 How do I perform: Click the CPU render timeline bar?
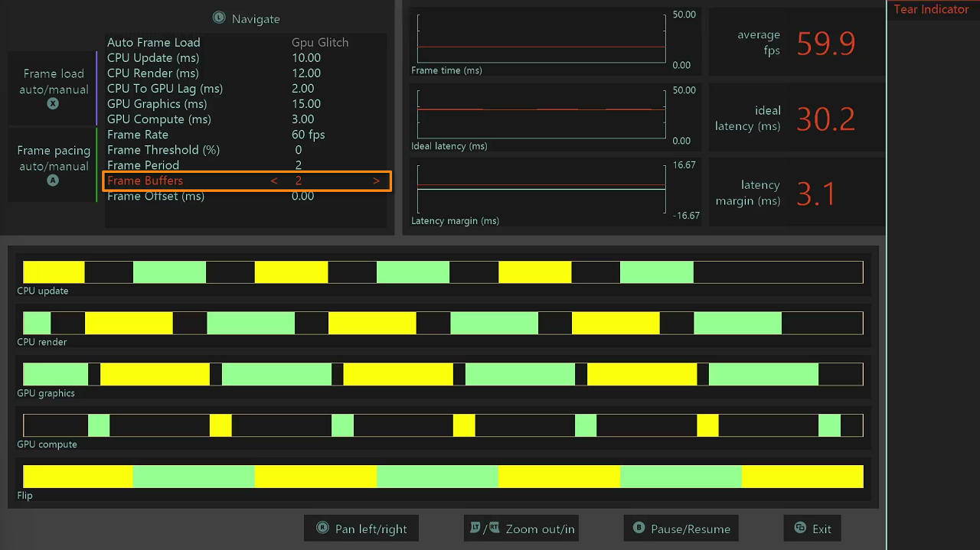pyautogui.click(x=443, y=323)
